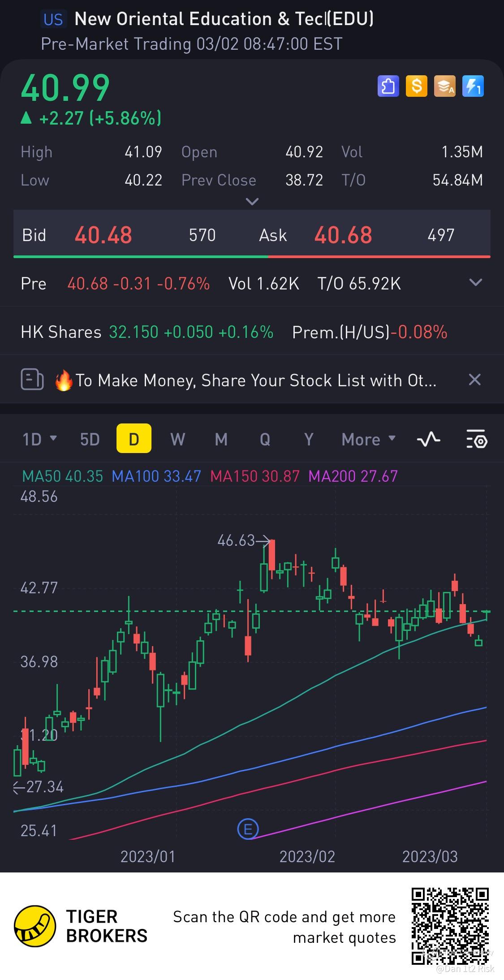Tap the High 41.09 value
This screenshot has height=980, width=504.
coord(143,152)
